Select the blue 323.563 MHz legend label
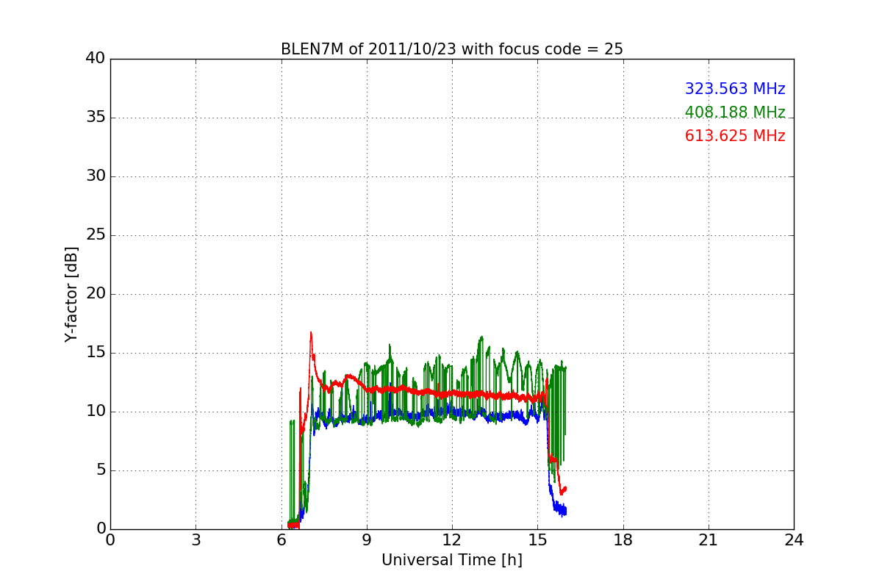The image size is (882, 588). click(x=735, y=89)
